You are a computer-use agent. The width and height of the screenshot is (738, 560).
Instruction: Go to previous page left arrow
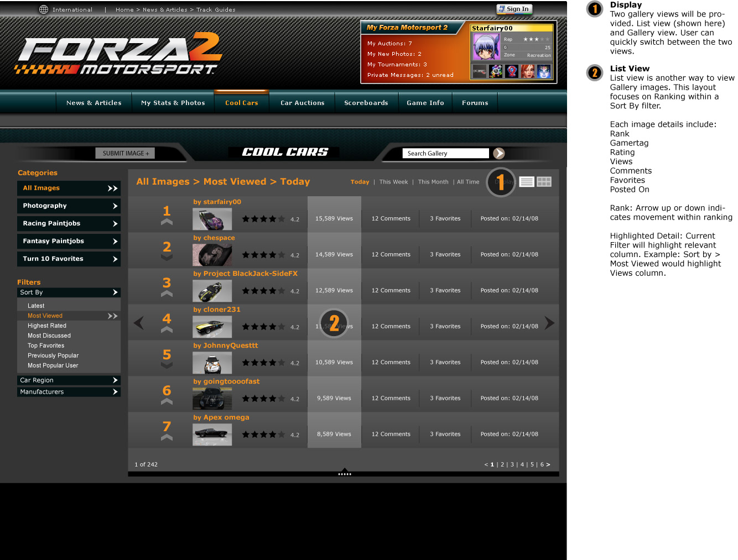pos(139,323)
